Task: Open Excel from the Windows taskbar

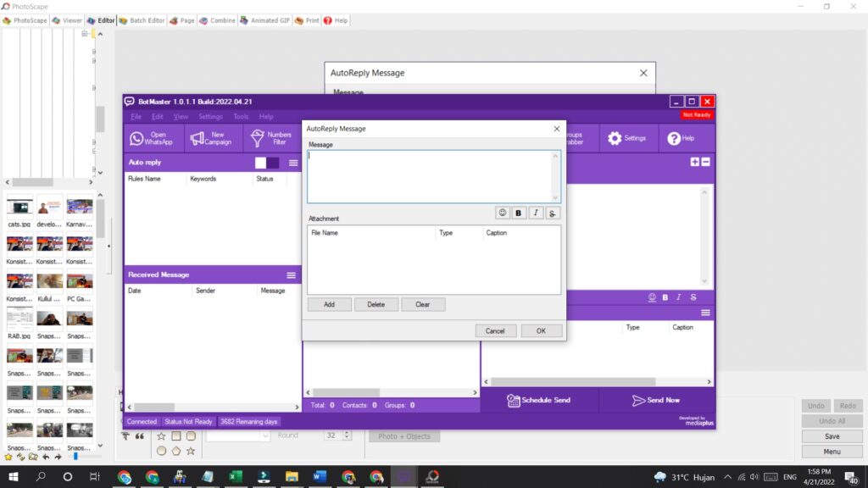Action: (x=235, y=477)
